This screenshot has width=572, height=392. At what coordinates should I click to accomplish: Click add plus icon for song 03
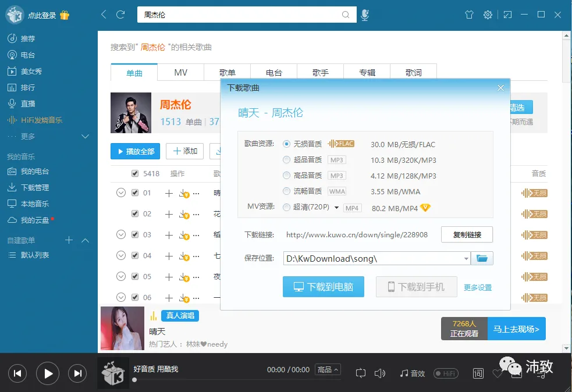(x=169, y=235)
